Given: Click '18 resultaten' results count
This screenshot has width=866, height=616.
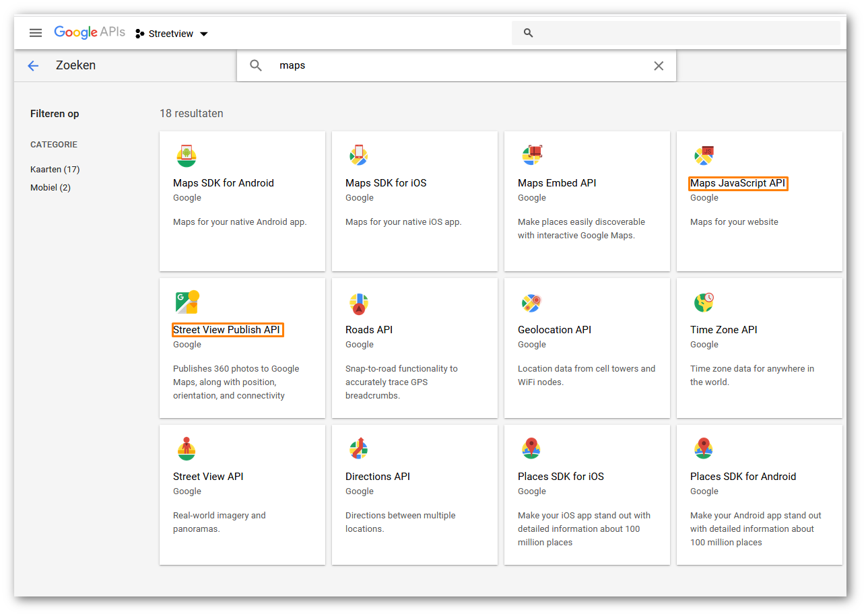Looking at the screenshot, I should (191, 113).
